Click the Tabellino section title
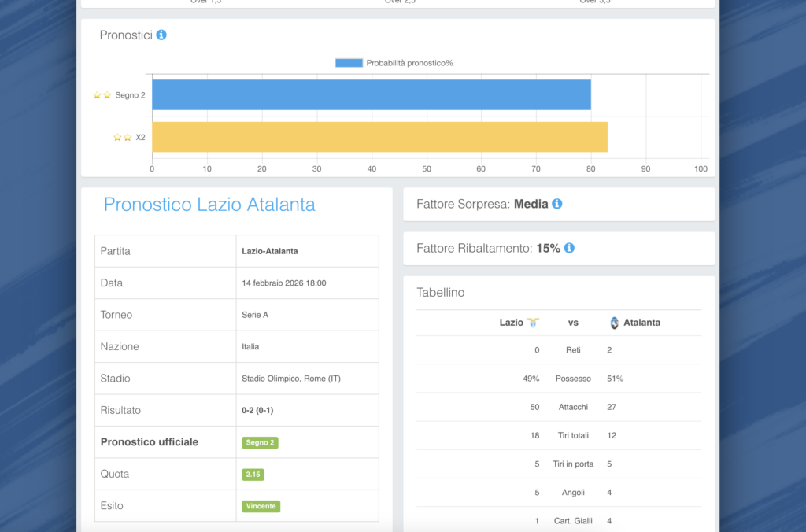Screen dimensions: 806x532 (440, 293)
